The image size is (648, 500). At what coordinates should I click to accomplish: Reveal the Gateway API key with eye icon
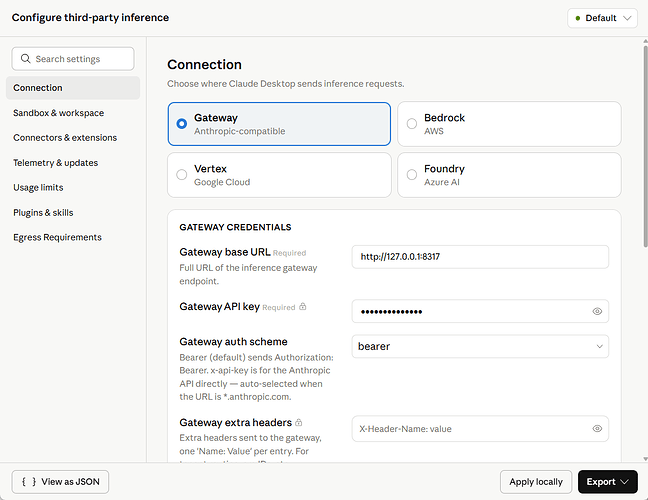coord(597,311)
